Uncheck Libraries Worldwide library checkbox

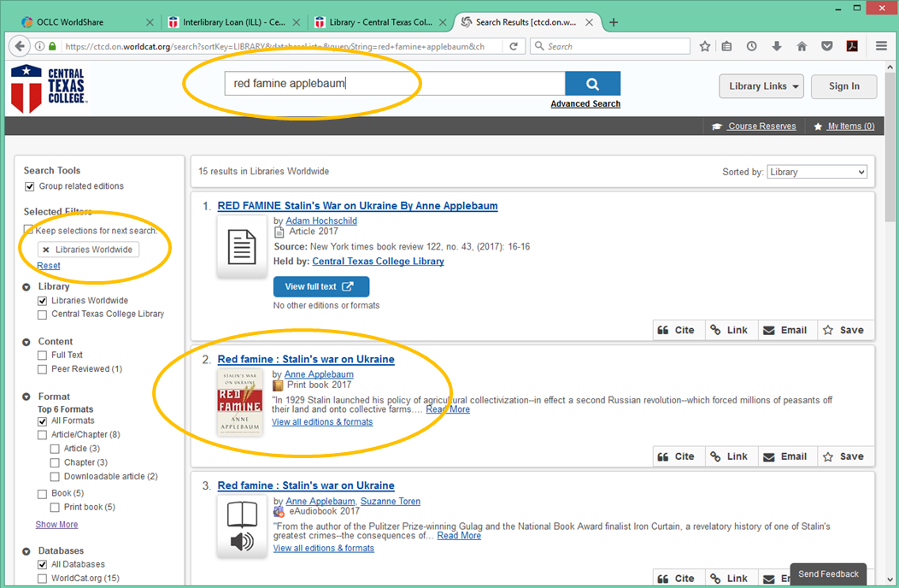43,301
